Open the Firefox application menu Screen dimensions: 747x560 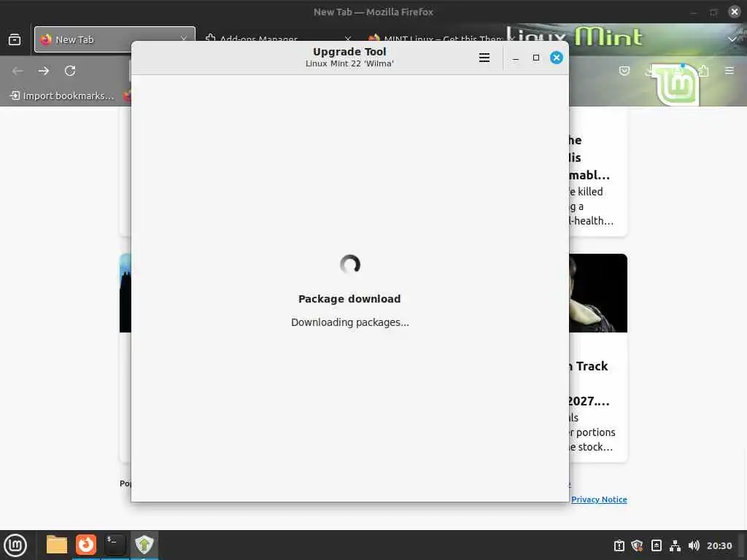(x=729, y=71)
